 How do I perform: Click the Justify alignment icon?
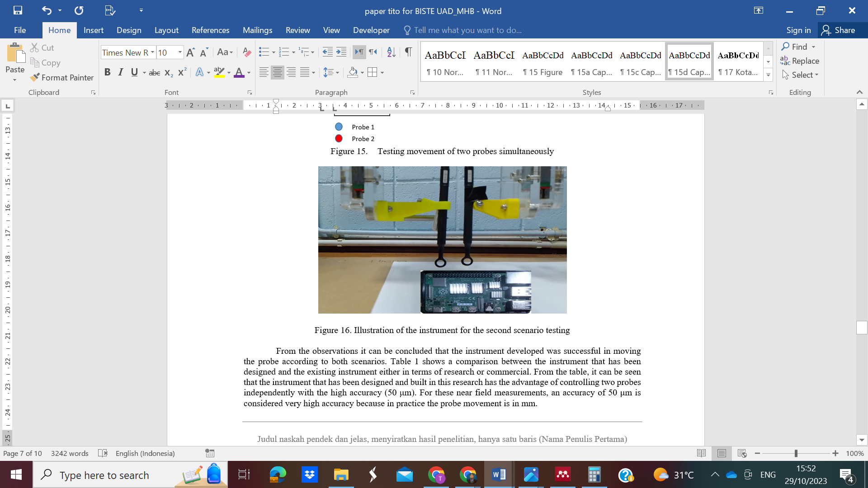click(305, 72)
